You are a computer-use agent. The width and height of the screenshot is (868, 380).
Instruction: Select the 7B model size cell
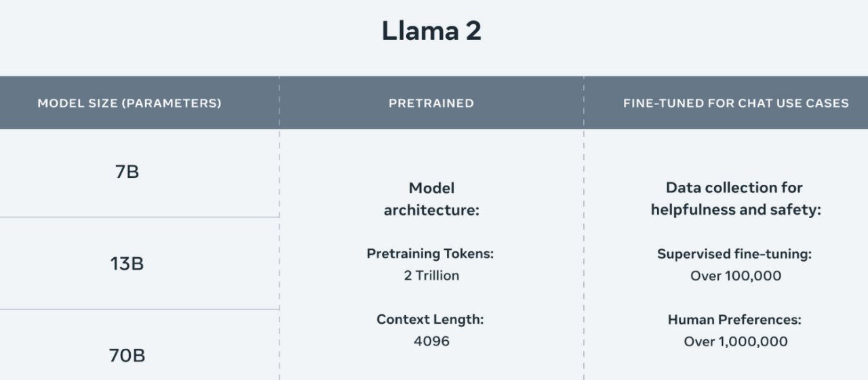pyautogui.click(x=127, y=172)
